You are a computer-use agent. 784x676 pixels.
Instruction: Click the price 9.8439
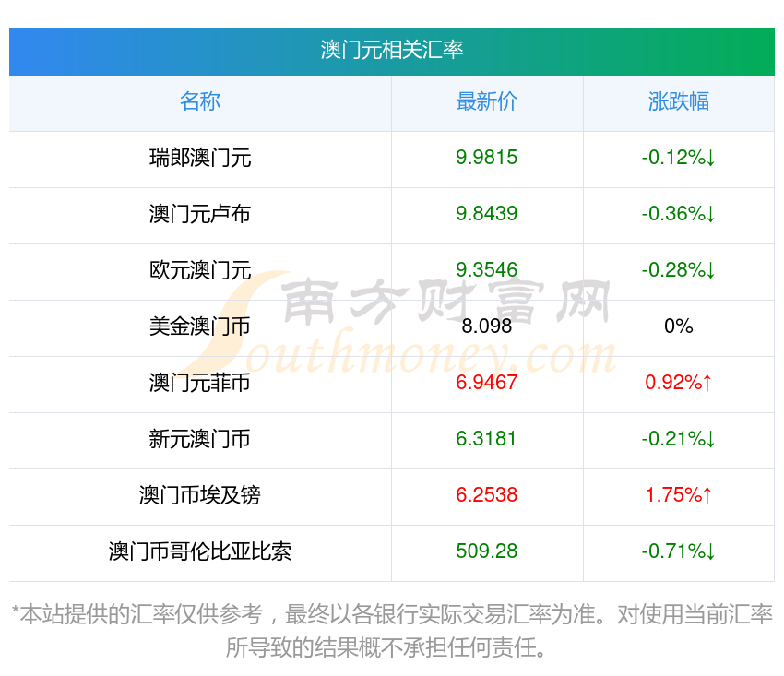(x=486, y=214)
